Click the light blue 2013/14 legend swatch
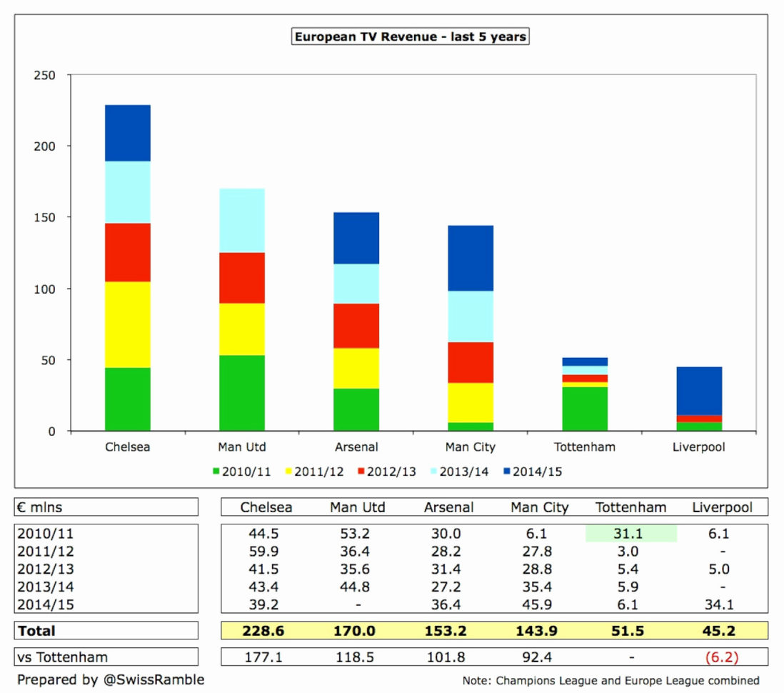The height and width of the screenshot is (693, 784). (433, 472)
